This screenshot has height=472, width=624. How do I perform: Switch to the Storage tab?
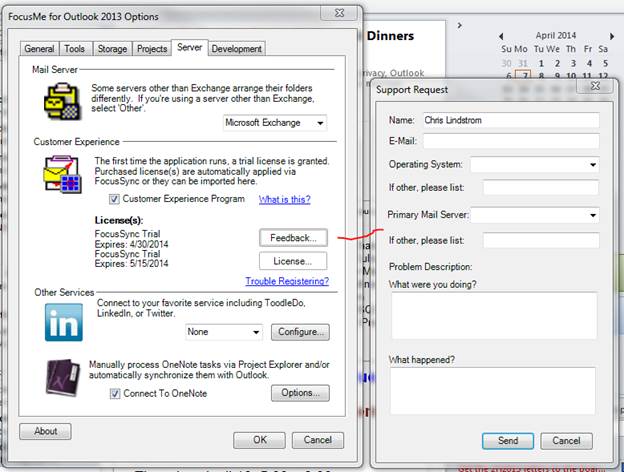[112, 49]
